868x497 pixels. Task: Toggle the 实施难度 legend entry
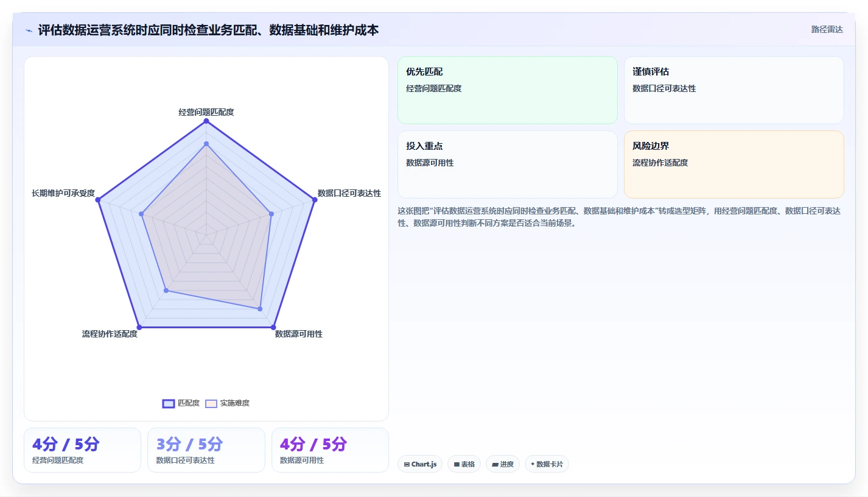228,403
